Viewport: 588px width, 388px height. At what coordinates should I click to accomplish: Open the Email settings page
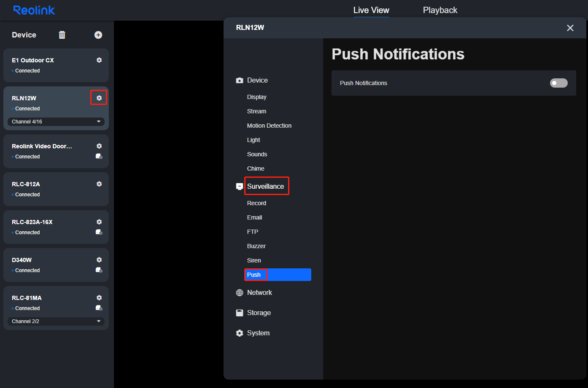pos(255,217)
